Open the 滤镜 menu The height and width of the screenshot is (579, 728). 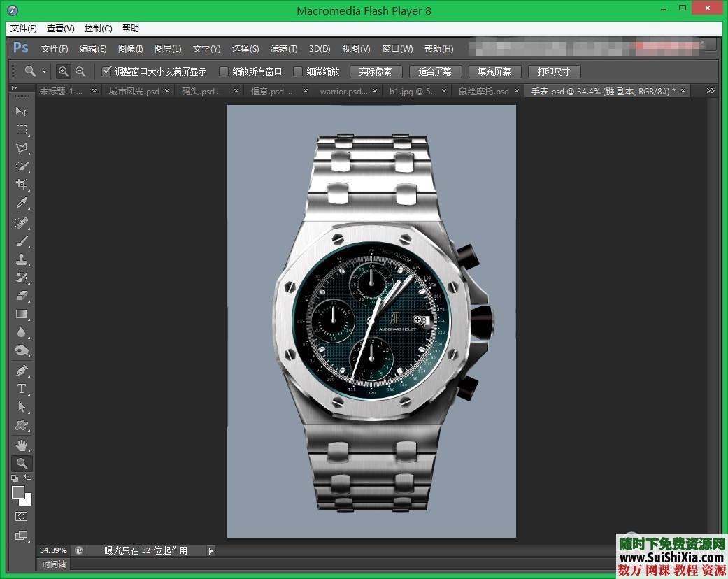pos(283,48)
